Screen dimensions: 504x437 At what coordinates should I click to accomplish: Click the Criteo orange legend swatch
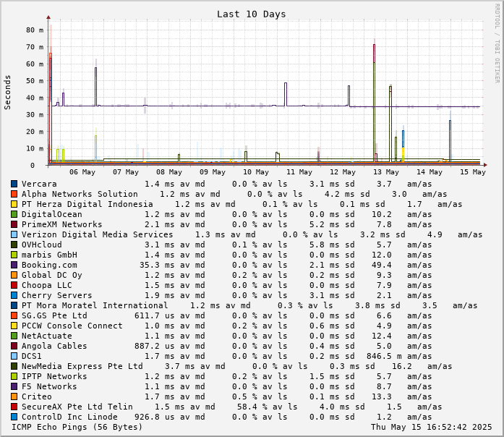coord(14,396)
